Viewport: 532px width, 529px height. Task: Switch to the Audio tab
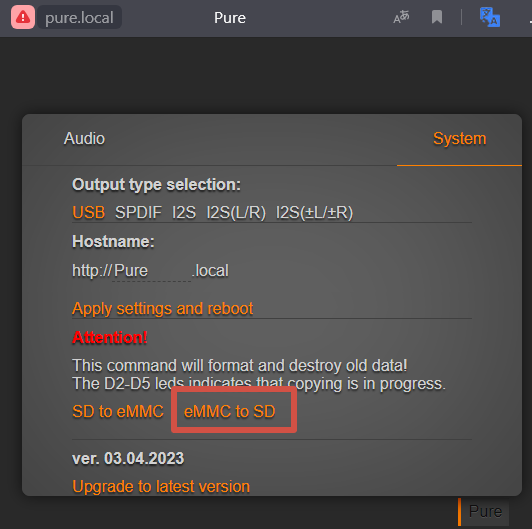(x=84, y=139)
